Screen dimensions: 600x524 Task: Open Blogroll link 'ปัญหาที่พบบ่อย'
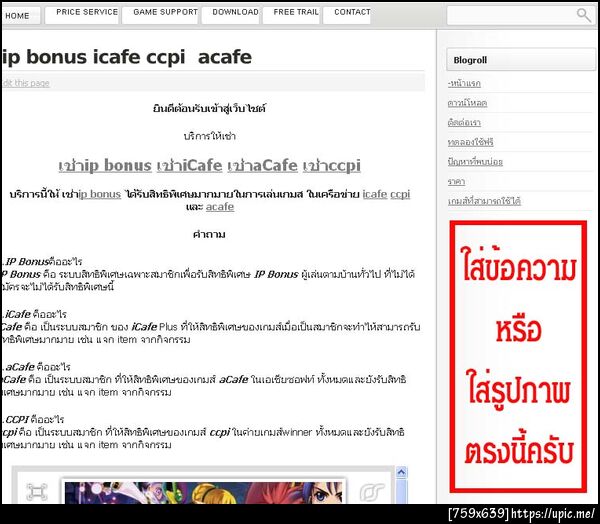point(475,162)
